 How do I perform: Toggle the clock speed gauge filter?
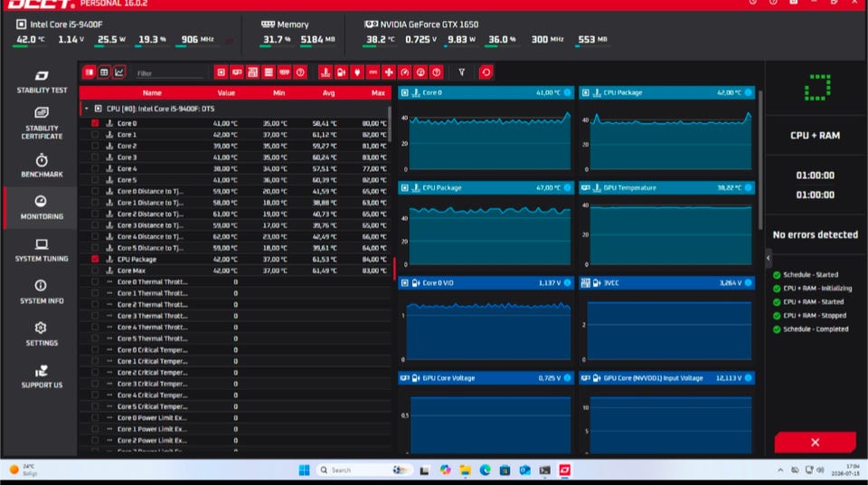(x=405, y=72)
